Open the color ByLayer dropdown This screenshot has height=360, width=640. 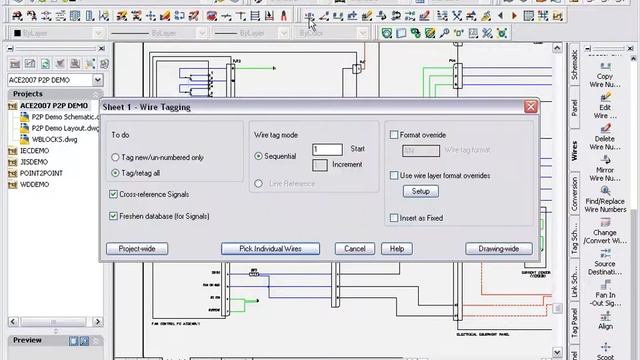(98, 33)
